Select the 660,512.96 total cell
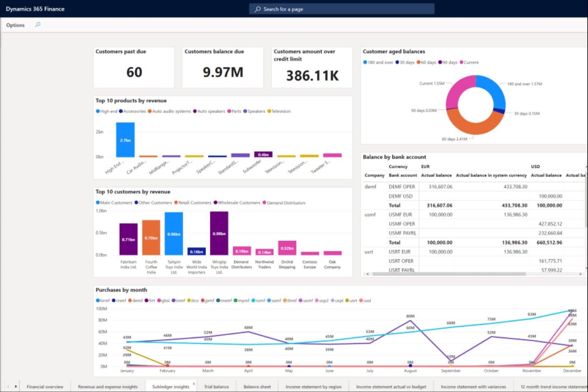The height and width of the screenshot is (392, 588). pos(549,243)
